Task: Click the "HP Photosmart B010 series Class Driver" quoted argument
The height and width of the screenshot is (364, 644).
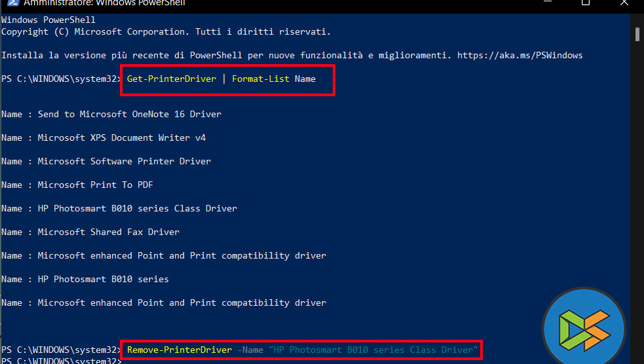Action: 373,350
